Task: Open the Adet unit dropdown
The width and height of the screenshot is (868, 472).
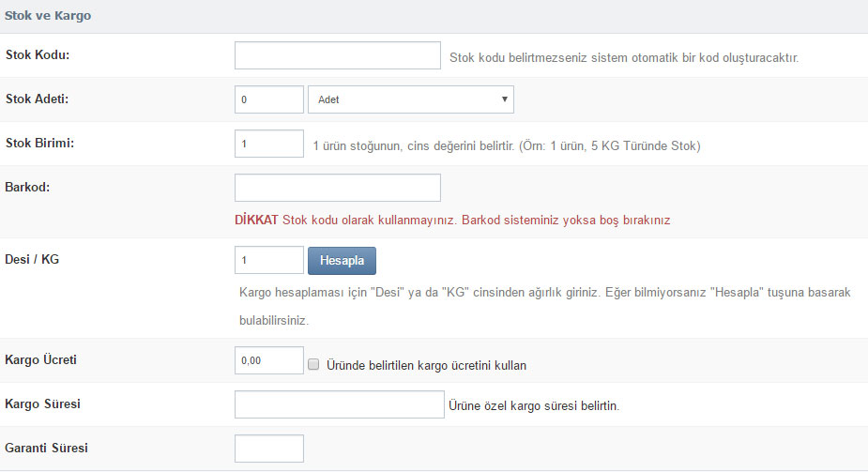Action: pos(411,99)
